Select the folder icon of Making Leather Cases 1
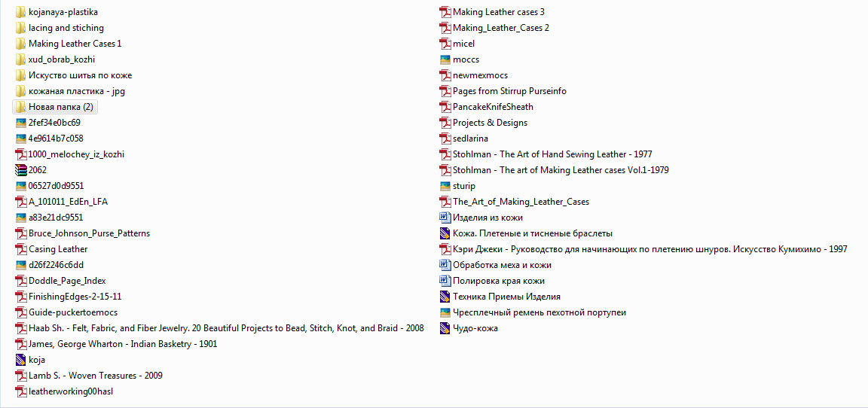 [20, 43]
